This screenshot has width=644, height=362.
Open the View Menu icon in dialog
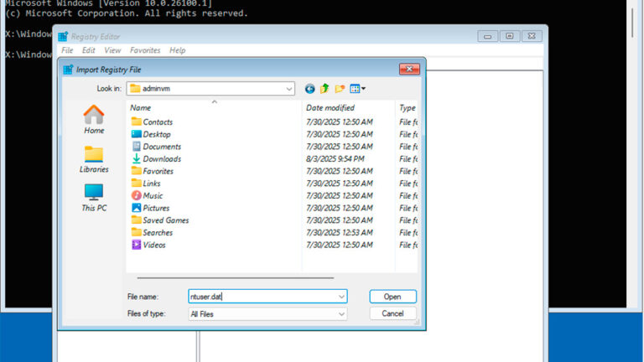pos(357,89)
